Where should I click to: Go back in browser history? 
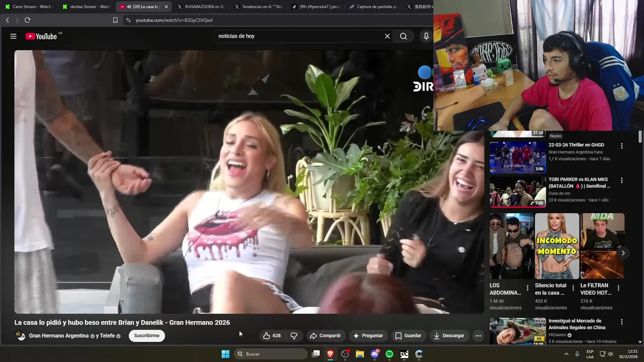click(8, 20)
